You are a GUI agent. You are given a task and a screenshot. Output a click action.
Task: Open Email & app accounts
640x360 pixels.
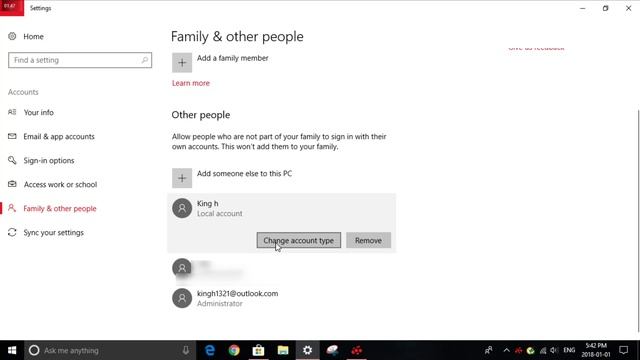(59, 136)
